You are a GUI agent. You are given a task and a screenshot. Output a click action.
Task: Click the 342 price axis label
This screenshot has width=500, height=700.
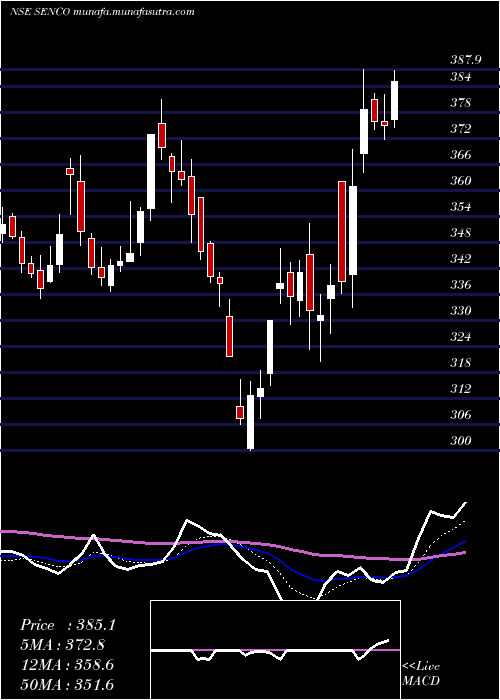pos(461,259)
